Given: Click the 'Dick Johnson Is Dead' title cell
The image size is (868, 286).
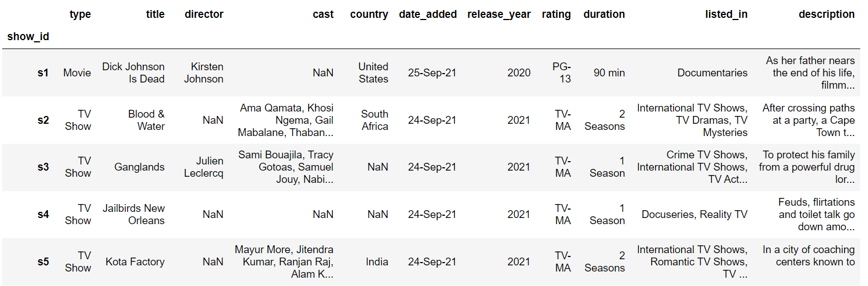Looking at the screenshot, I should (x=133, y=72).
